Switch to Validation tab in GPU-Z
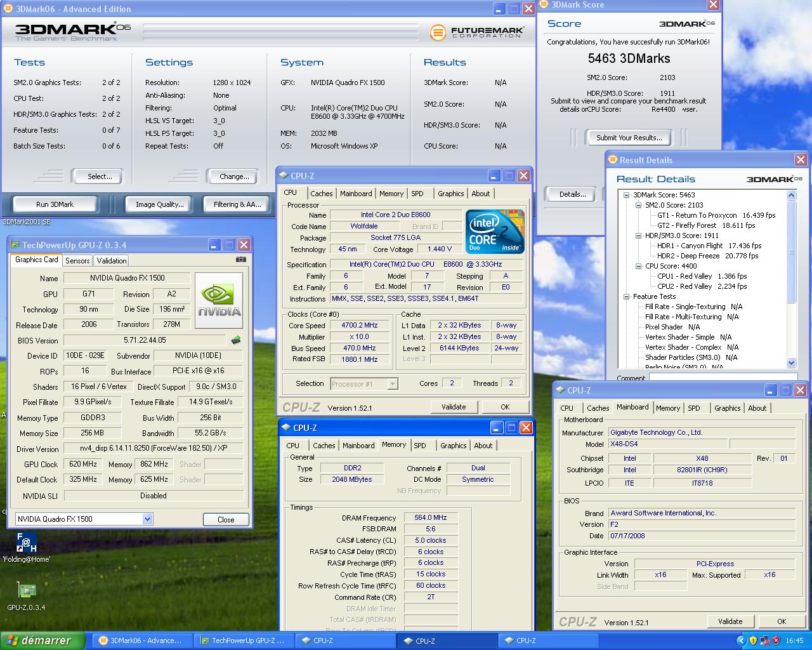The image size is (812, 650). tap(112, 260)
